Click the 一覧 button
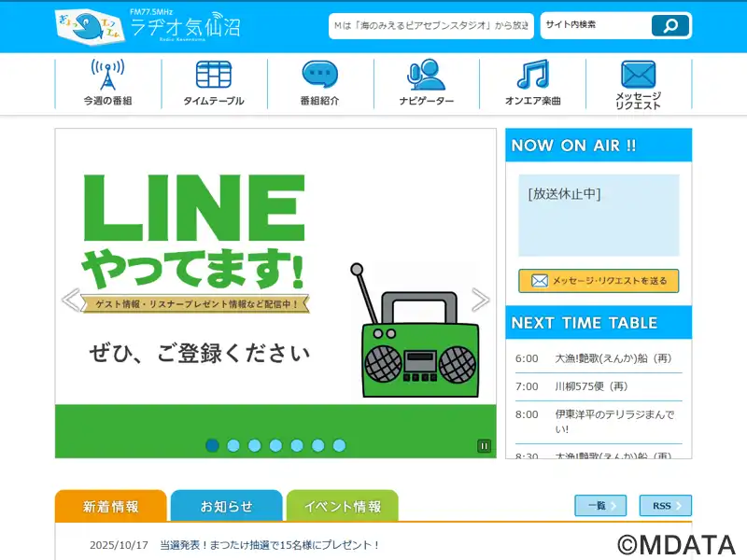Viewport: 747px width, 560px height. [600, 506]
